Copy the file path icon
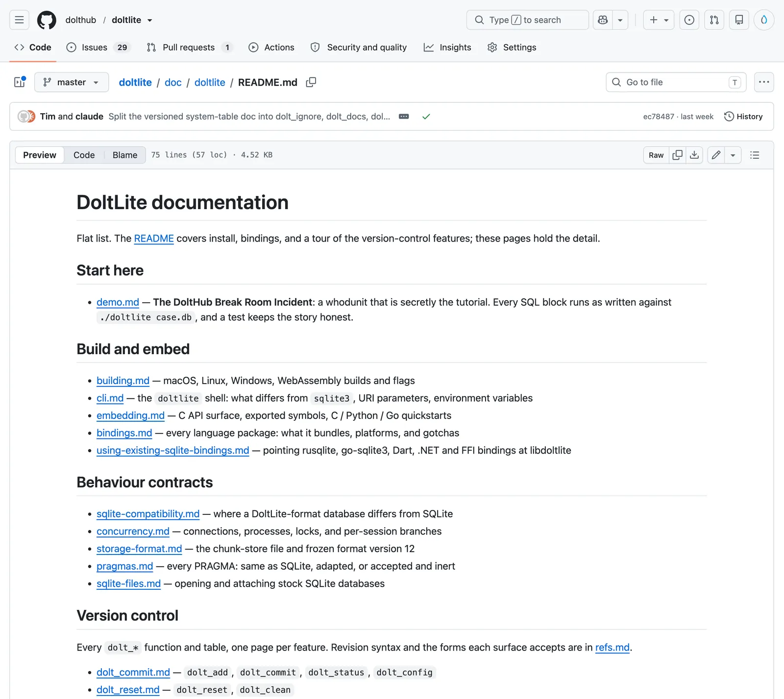 click(x=311, y=82)
